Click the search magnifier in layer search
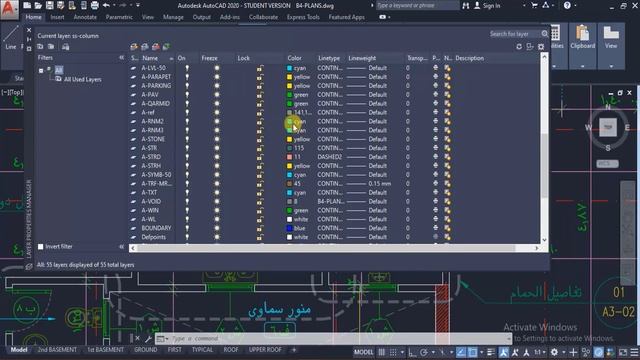 click(x=544, y=34)
